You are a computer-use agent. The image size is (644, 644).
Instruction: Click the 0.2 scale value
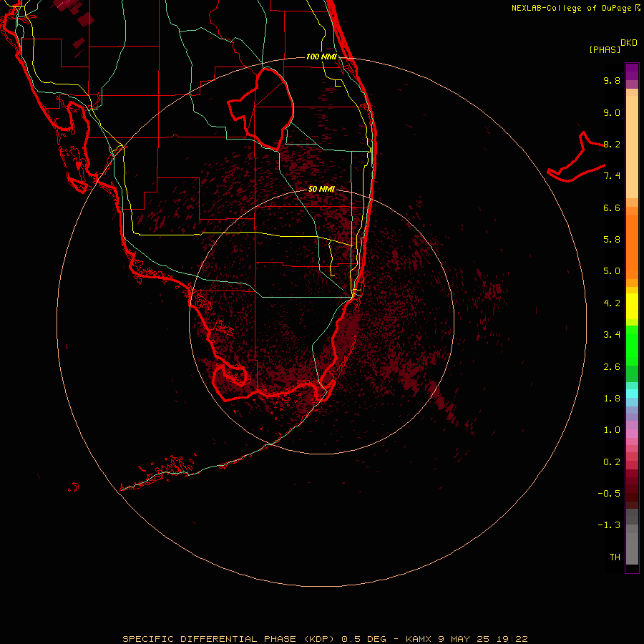[x=612, y=462]
